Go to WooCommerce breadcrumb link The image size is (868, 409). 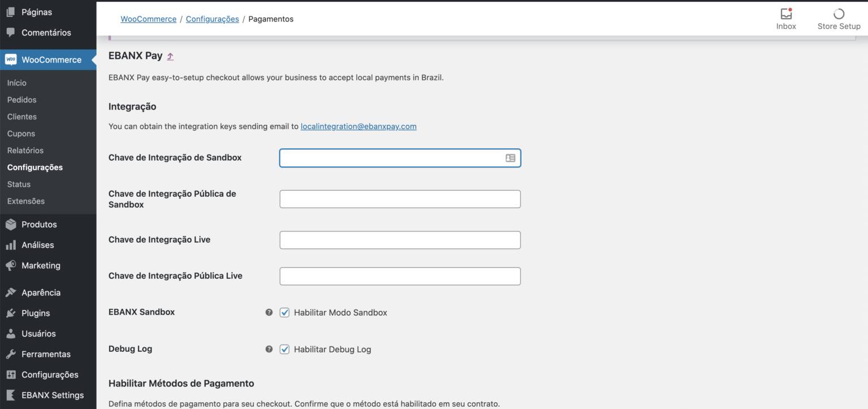point(149,19)
